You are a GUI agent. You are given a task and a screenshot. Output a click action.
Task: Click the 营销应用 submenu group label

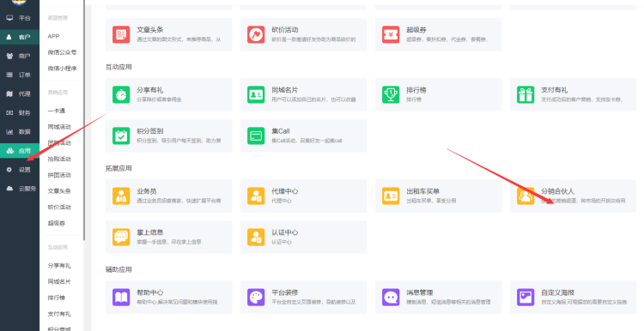coord(58,93)
